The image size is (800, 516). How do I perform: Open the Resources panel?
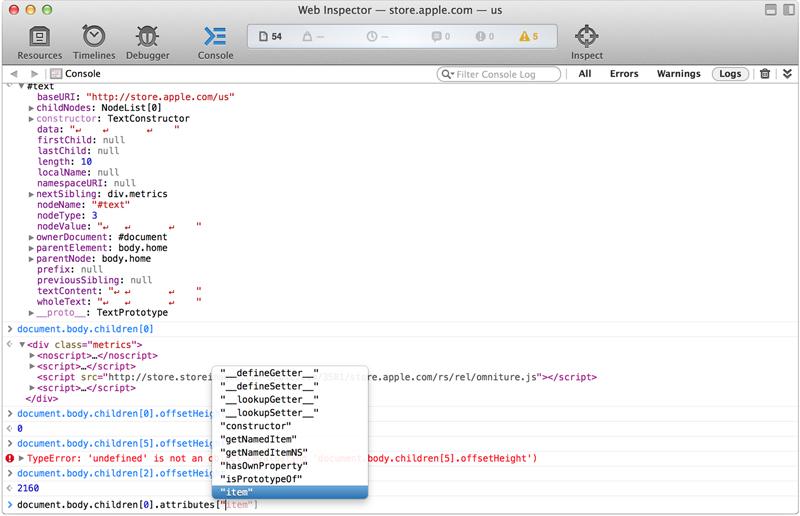pos(39,42)
